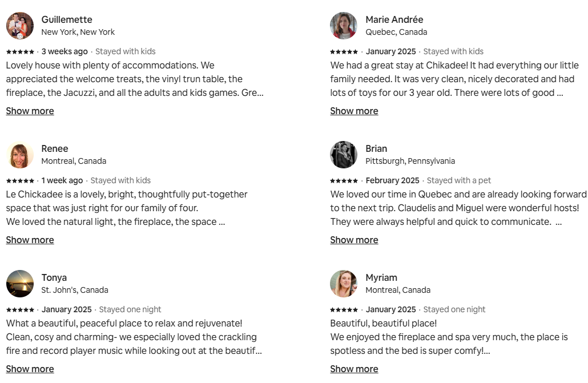Show more of Renee's review

pos(30,240)
